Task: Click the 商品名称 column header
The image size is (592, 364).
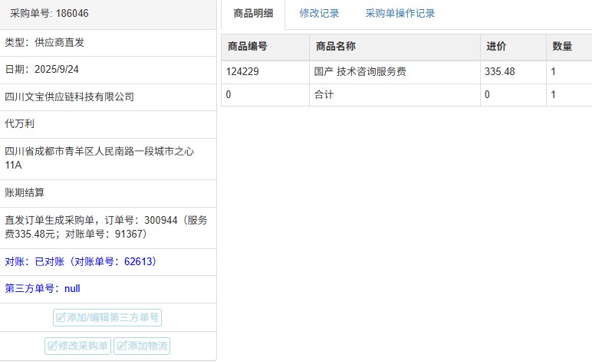Action: click(335, 47)
